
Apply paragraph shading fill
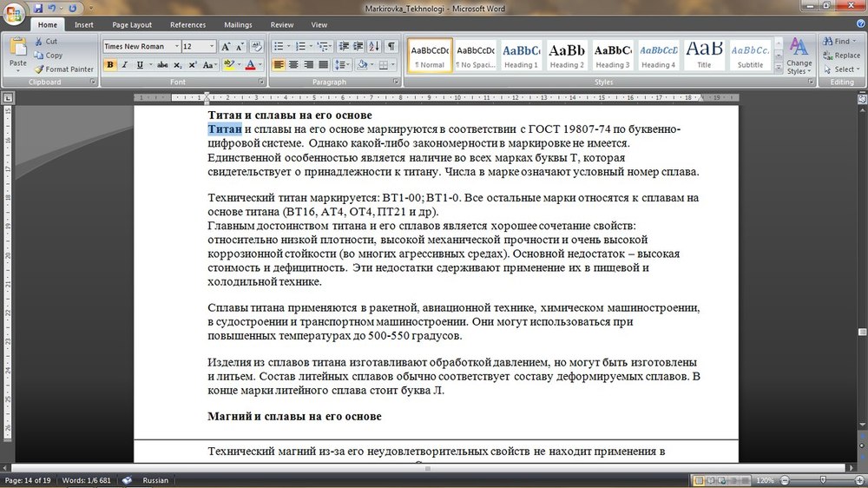pos(362,65)
